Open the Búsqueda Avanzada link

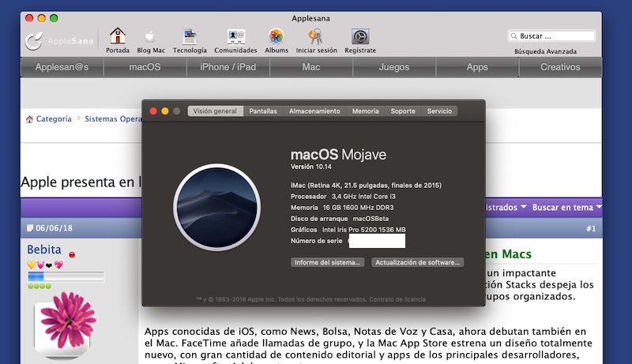[x=545, y=51]
